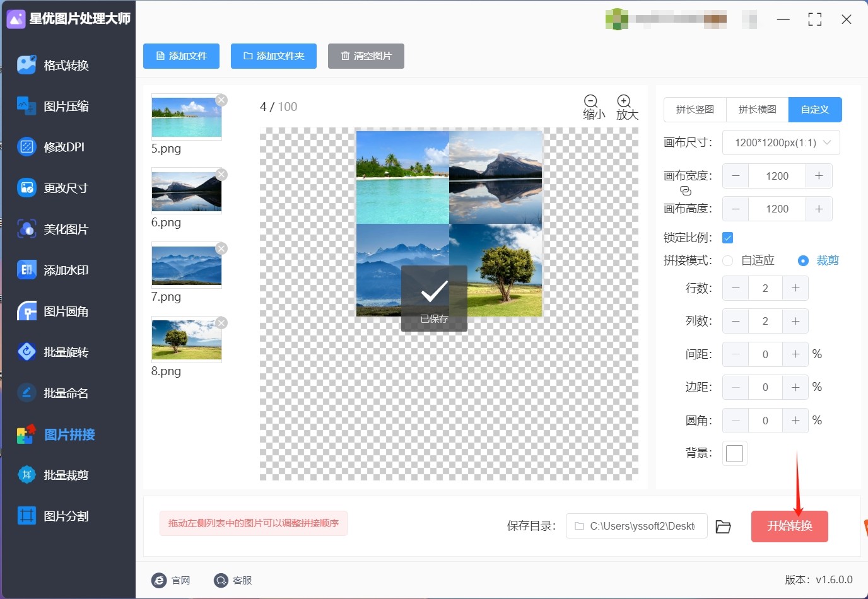Click the 添加文件 add file button
Image resolution: width=868 pixels, height=599 pixels.
tap(181, 56)
